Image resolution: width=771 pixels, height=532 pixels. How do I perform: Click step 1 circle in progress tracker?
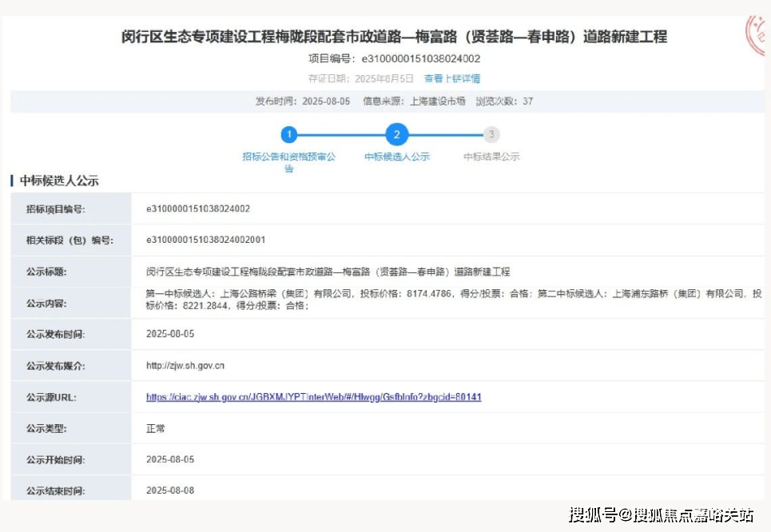[289, 134]
